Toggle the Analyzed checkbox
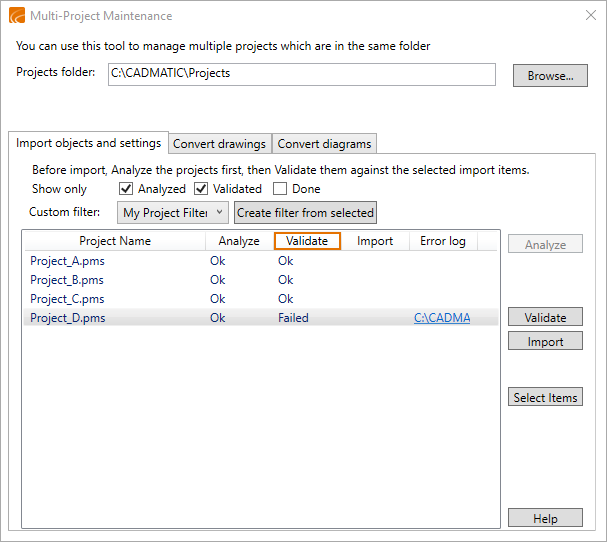The width and height of the screenshot is (607, 542). 126,189
